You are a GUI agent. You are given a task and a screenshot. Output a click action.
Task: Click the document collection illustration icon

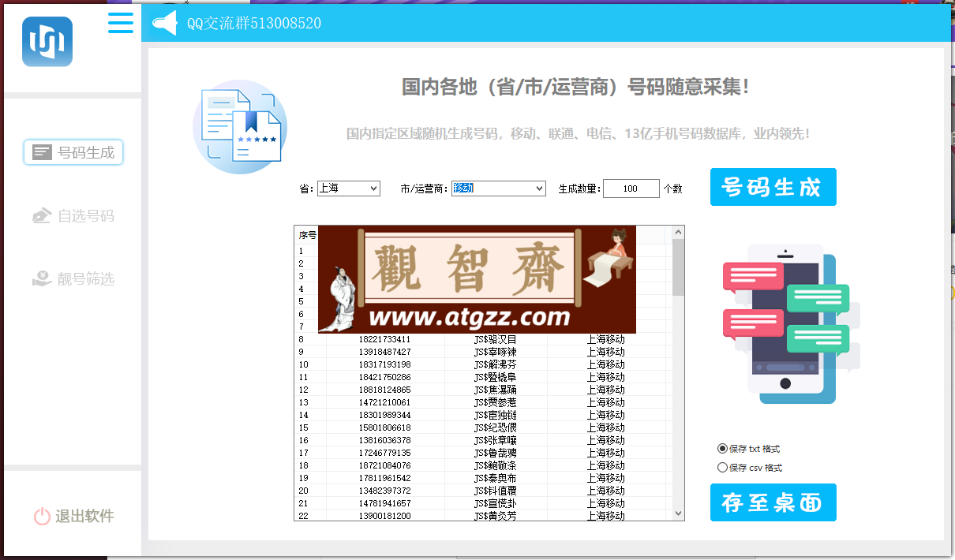click(240, 127)
